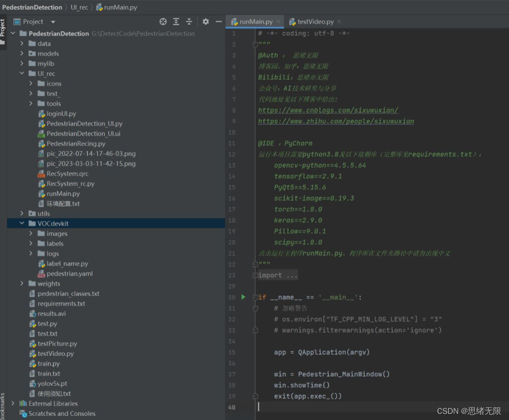Toggle the fold marker on line 30
This screenshot has width=509, height=420.
tap(255, 298)
